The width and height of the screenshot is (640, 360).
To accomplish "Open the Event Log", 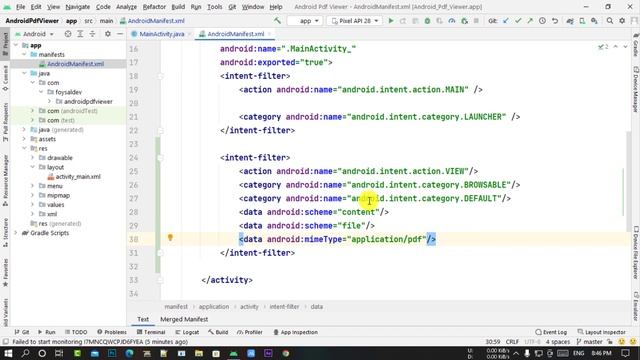I will [x=551, y=332].
